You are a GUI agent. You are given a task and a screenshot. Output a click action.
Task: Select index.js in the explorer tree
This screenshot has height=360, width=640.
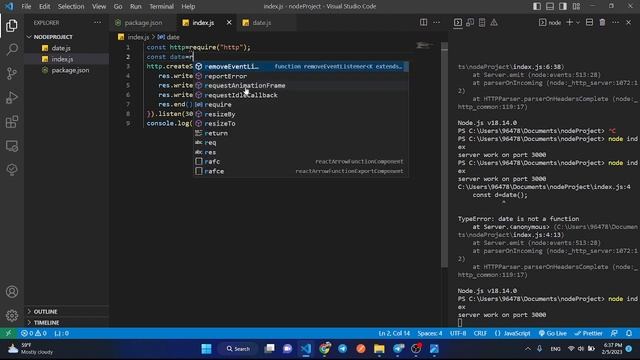point(67,59)
